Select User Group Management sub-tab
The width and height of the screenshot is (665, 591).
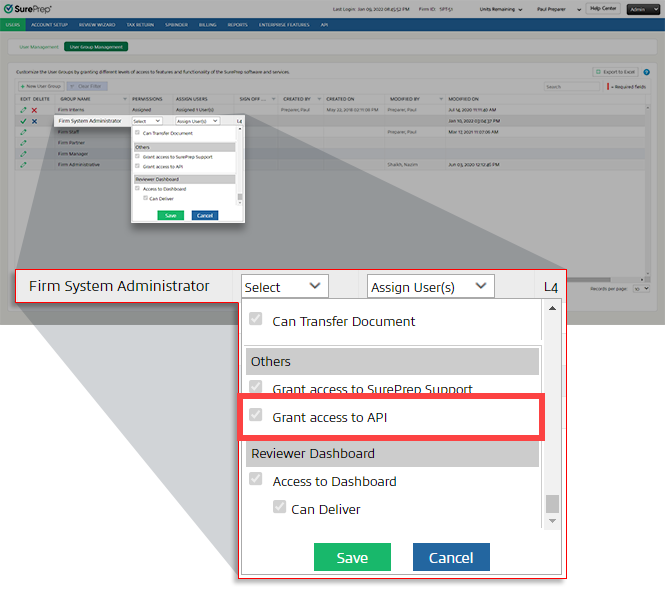96,47
